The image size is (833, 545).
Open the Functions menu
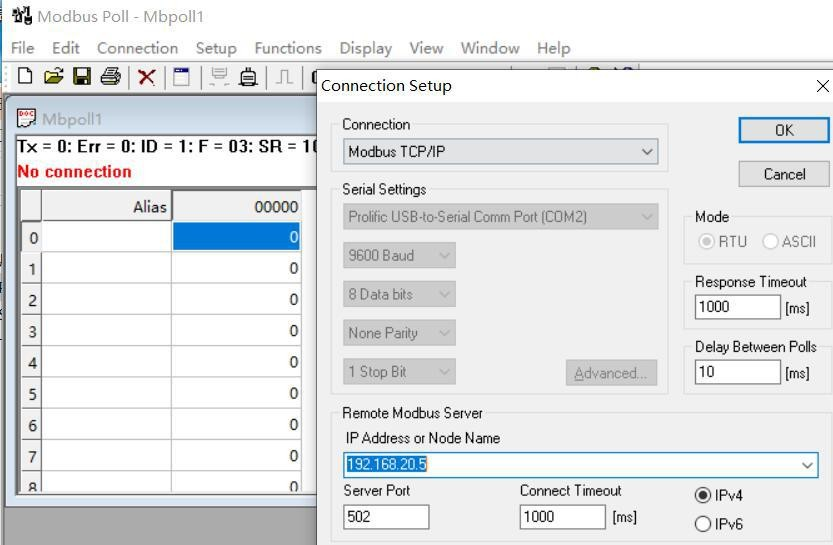point(288,48)
